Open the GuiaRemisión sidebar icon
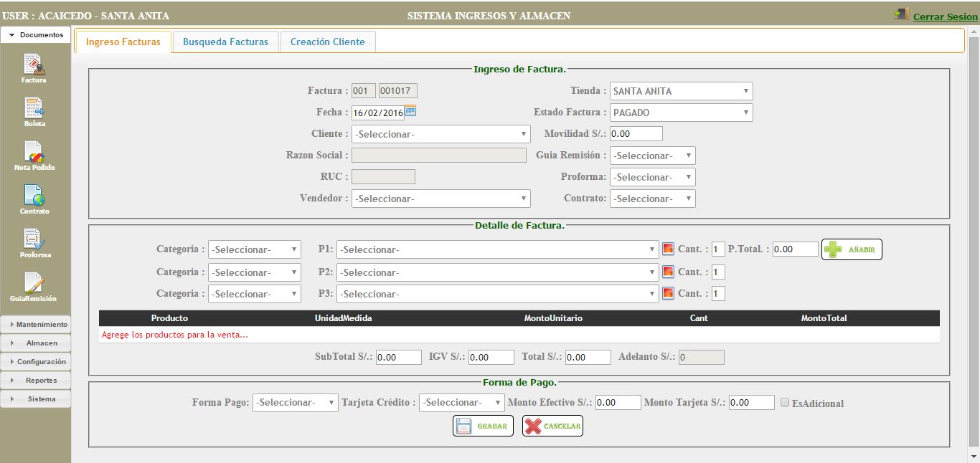The width and height of the screenshot is (980, 463). (34, 284)
